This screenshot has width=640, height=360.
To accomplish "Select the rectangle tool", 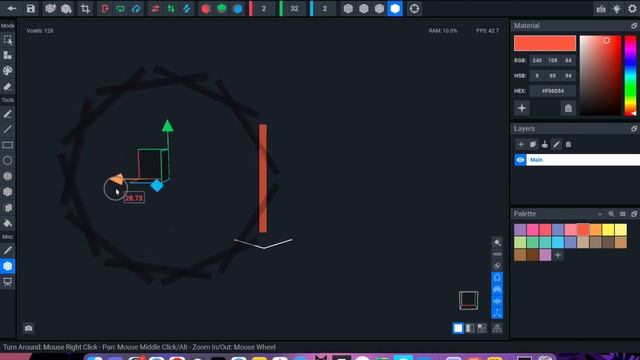I will coord(7,145).
